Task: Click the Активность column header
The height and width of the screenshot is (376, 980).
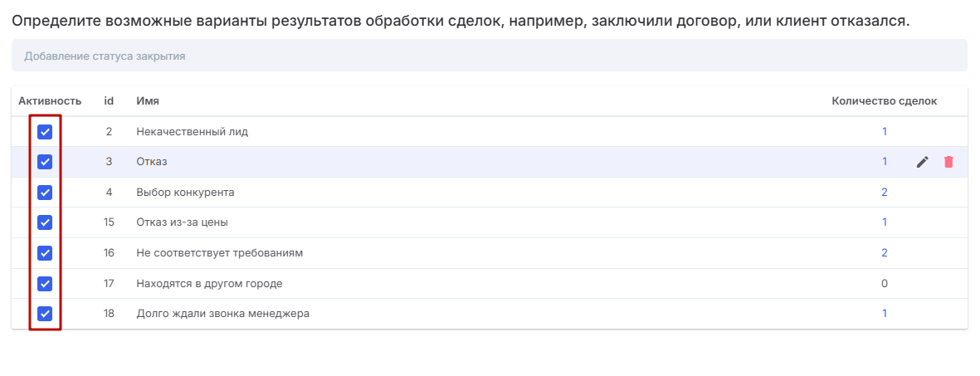Action: 50,101
